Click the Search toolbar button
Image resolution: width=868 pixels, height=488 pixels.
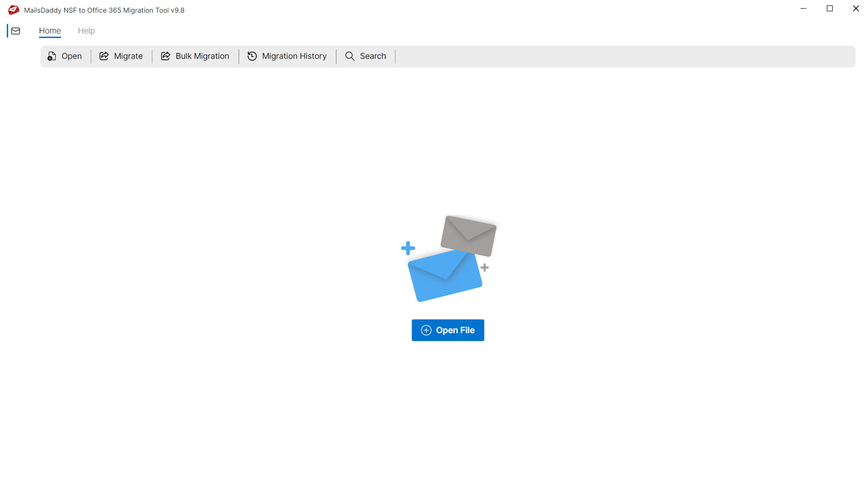click(x=366, y=56)
